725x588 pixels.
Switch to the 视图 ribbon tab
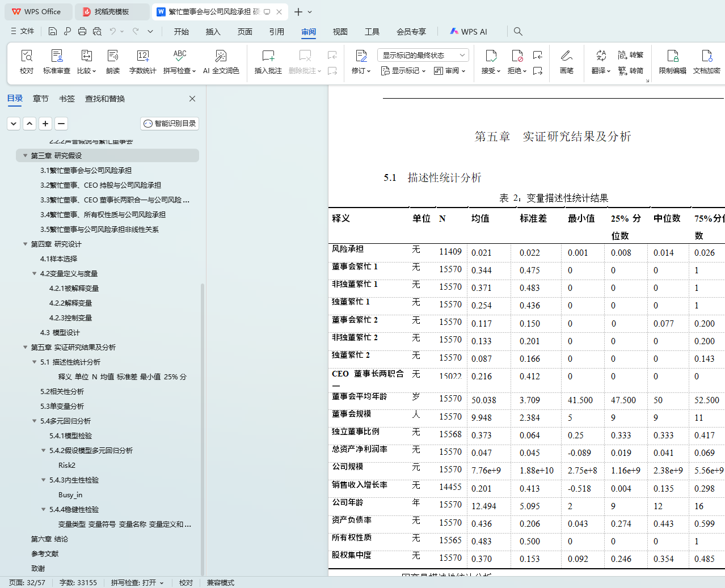pos(340,32)
